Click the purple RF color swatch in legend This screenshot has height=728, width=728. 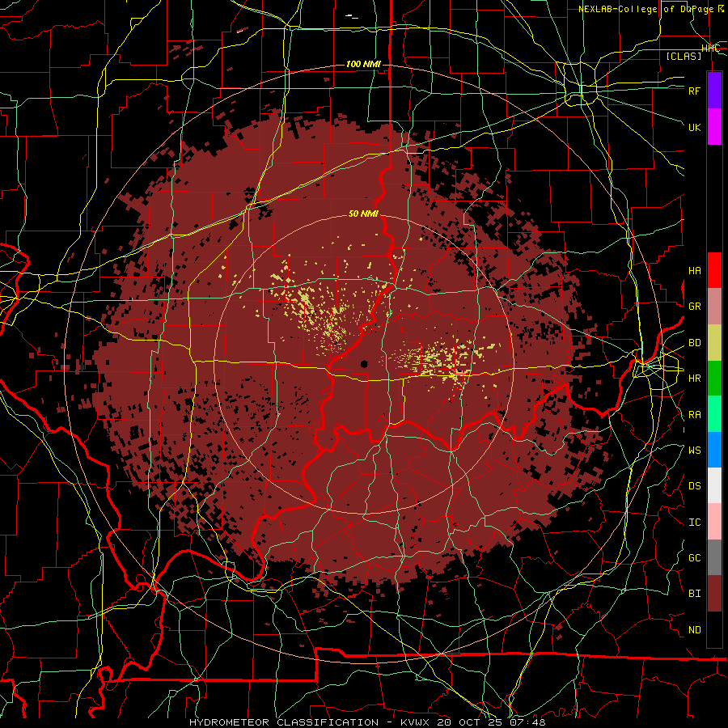click(x=714, y=90)
